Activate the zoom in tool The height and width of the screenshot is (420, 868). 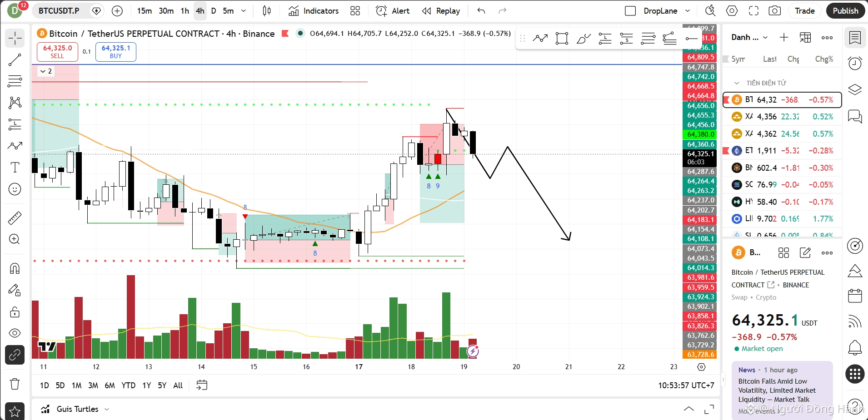(15, 239)
